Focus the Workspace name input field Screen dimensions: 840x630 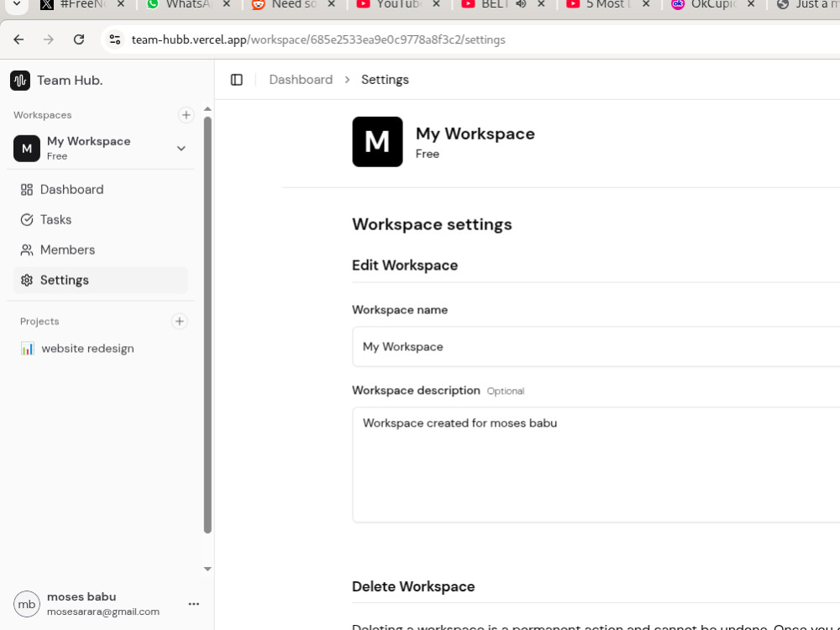(x=596, y=347)
